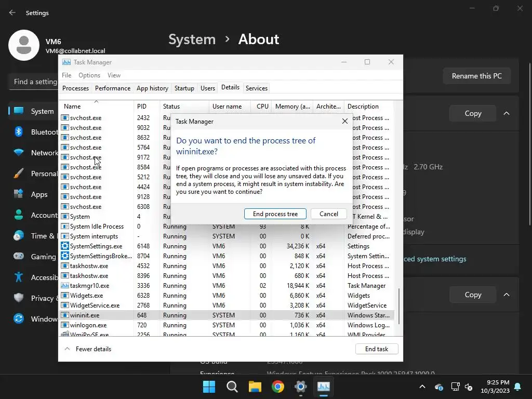The image size is (532, 399).
Task: Open Privacy shield icon in Settings
Action: coord(19,298)
